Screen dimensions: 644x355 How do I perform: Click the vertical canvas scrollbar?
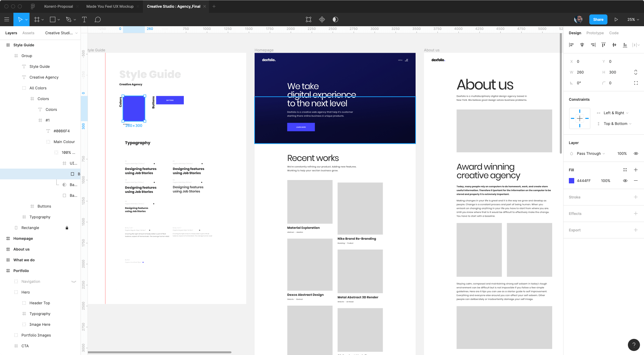tap(561, 93)
